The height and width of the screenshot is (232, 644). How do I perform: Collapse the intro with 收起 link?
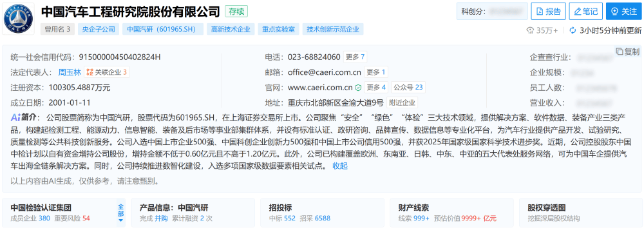[340, 166]
